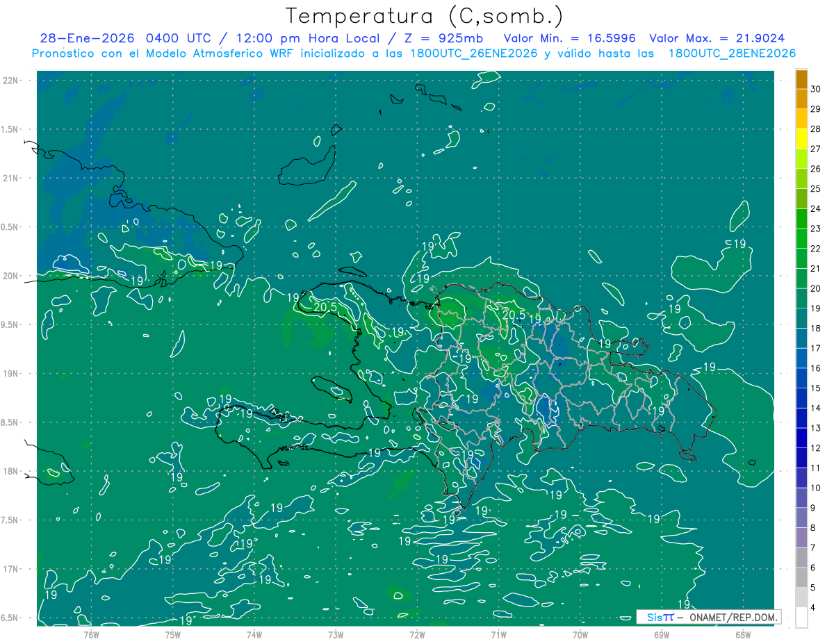Click the "71W" longitude axis label
The image size is (834, 644).
pos(498,634)
